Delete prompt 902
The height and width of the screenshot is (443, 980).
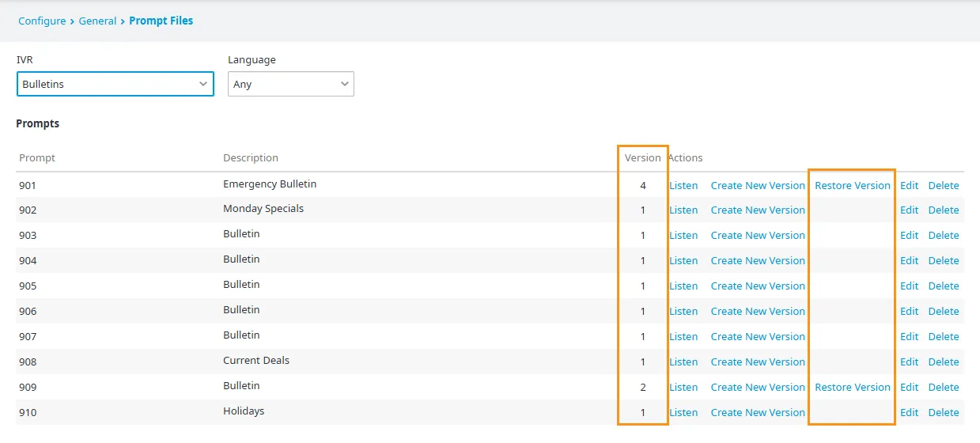(944, 210)
